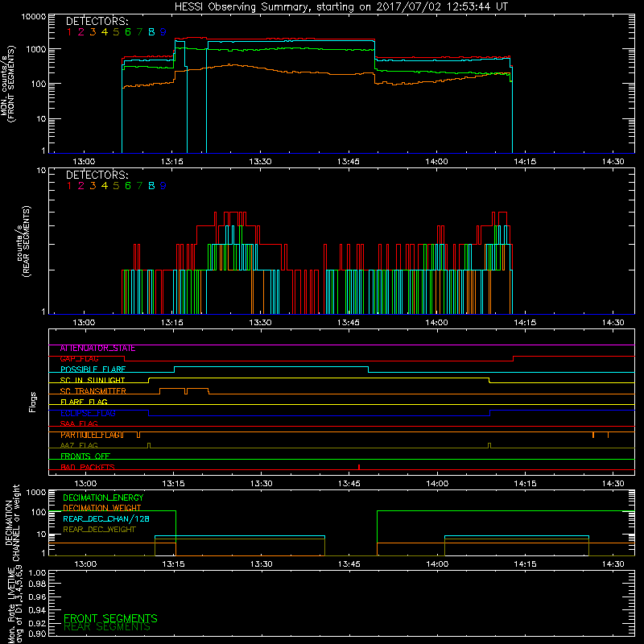Viewport: 644px width, 644px height.
Task: Click the 13:30 time label under front segments plot
Action: [260, 162]
